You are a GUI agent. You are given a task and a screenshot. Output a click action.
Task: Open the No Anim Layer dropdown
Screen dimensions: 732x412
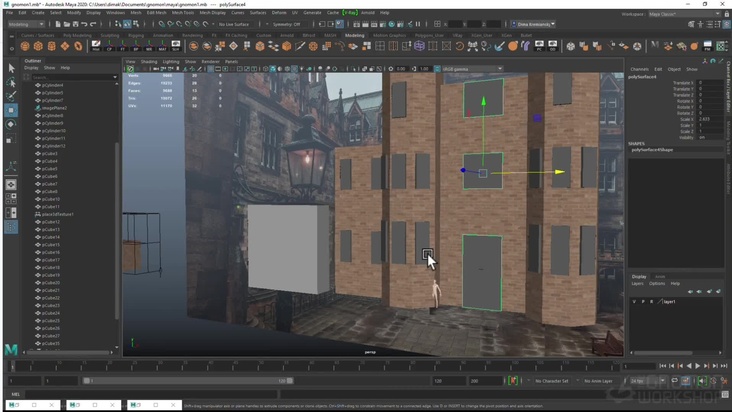(x=598, y=381)
